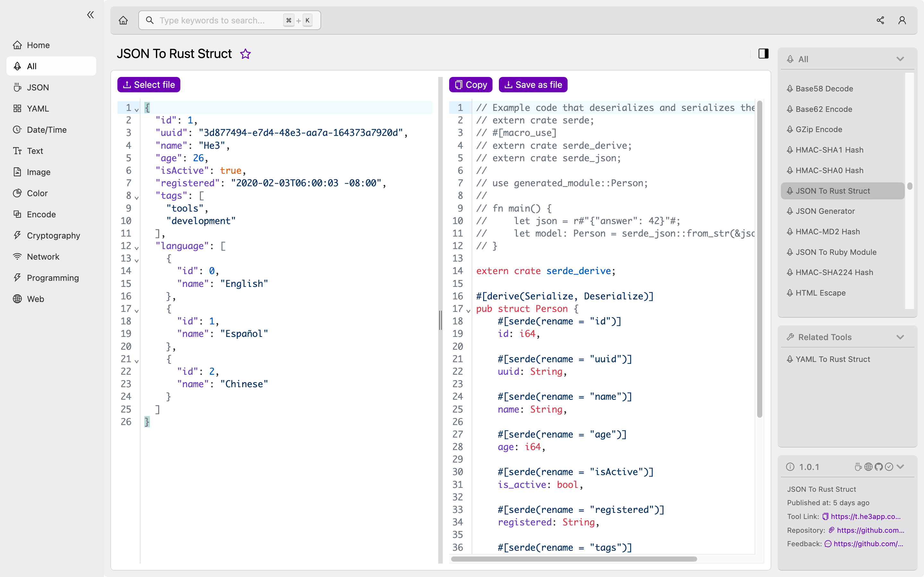
Task: Click the share icon in the top toolbar
Action: pos(880,20)
